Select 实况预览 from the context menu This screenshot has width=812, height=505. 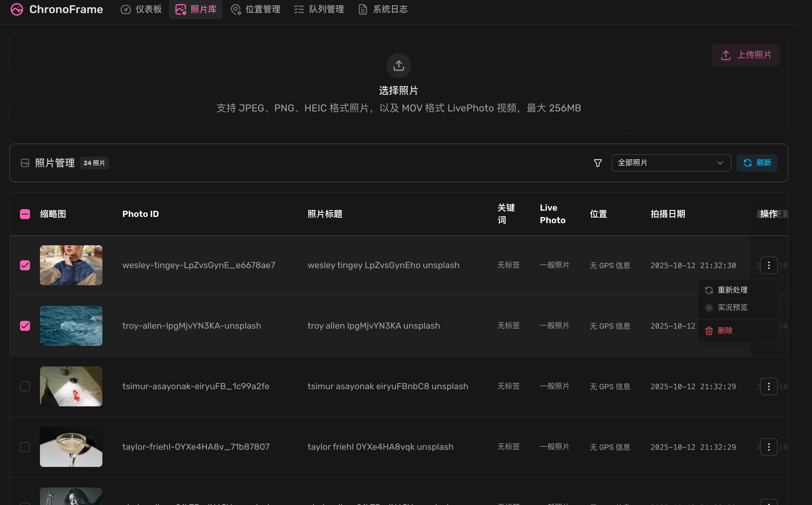point(732,307)
